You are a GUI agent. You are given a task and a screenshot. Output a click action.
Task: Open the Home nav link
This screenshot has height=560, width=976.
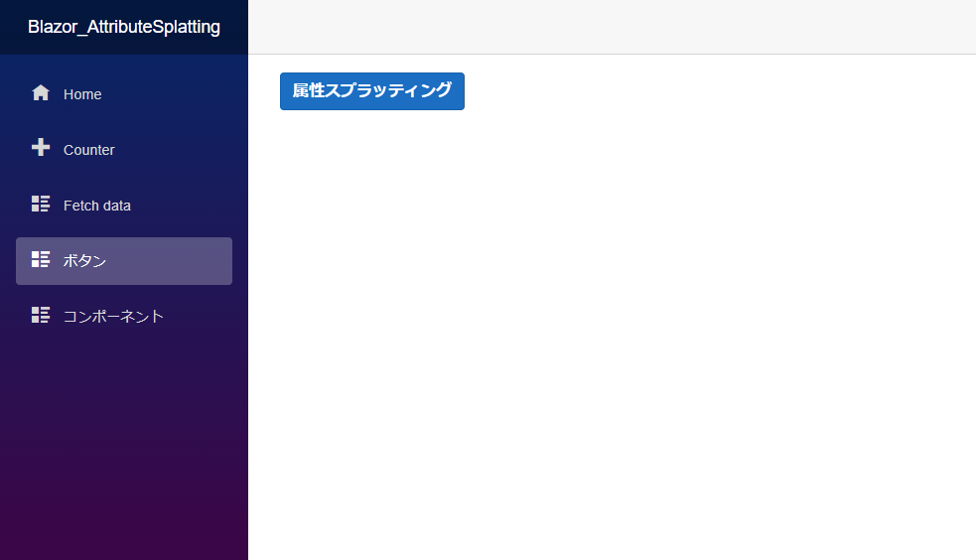coord(124,94)
